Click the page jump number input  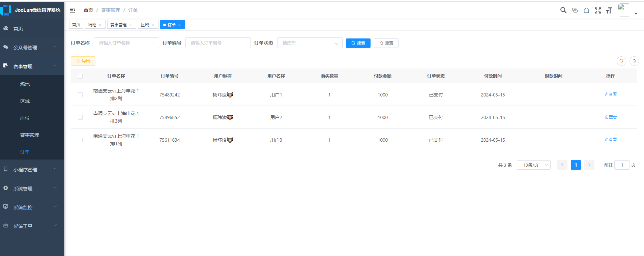point(622,165)
